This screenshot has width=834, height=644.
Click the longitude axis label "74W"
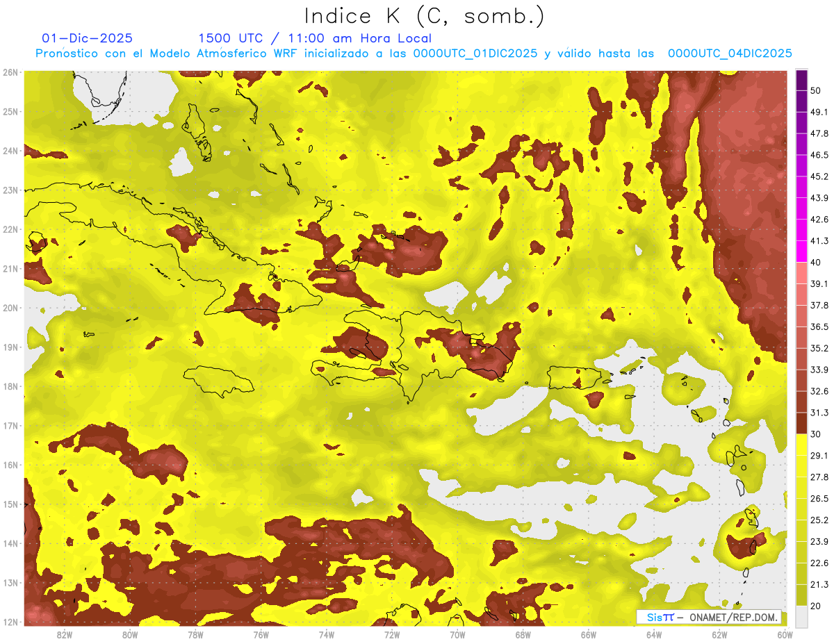click(327, 634)
